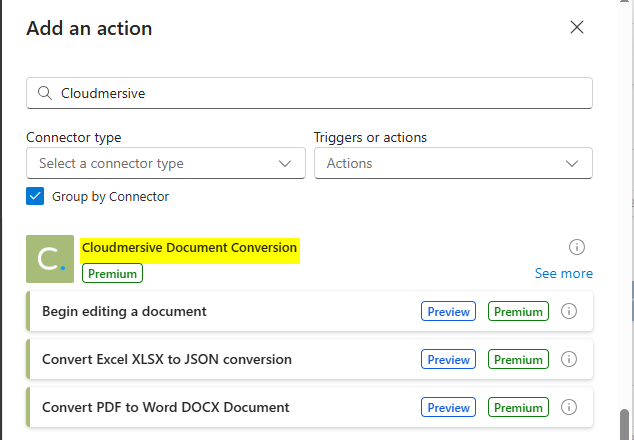Click Premium badge on PDF to Word row
Image resolution: width=634 pixels, height=440 pixels.
click(x=518, y=407)
